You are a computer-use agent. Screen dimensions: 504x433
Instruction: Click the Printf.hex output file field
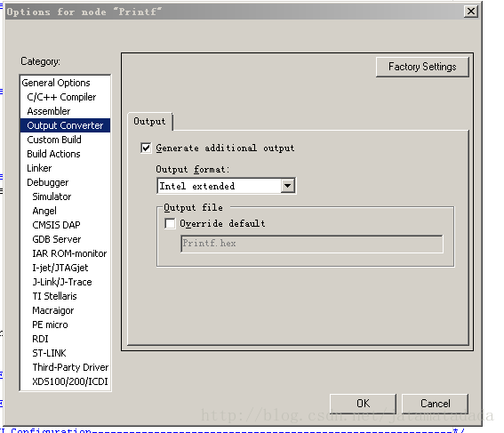tap(312, 244)
